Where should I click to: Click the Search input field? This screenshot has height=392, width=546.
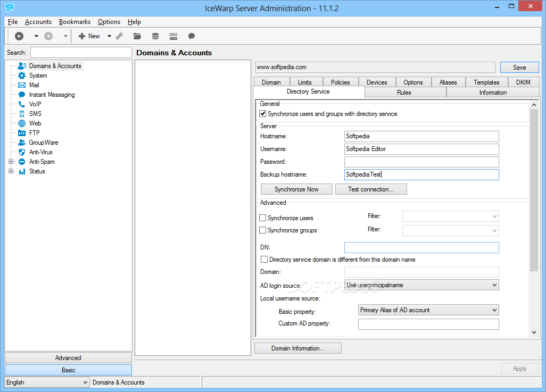click(x=81, y=53)
